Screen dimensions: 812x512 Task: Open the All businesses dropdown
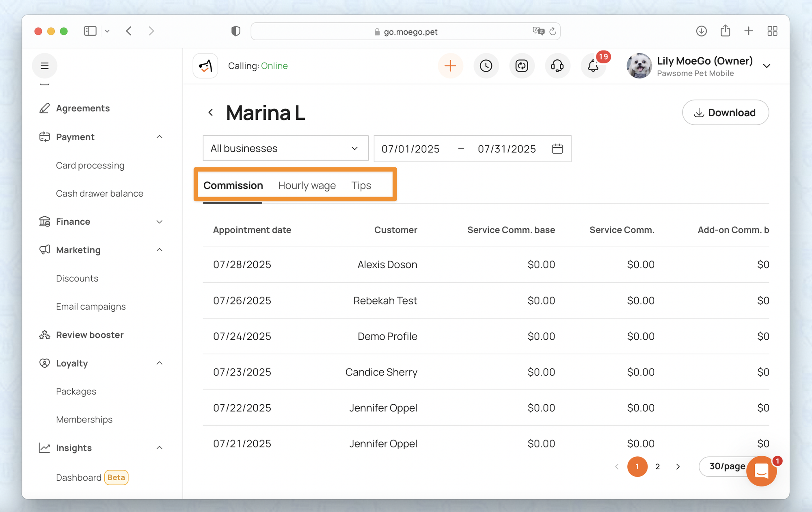point(285,149)
